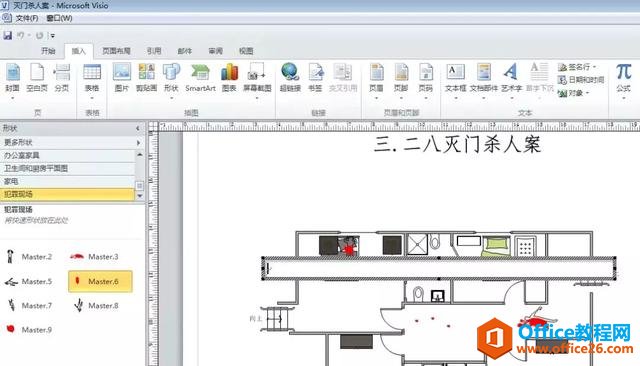Open the object (对象) dropdown
640x366 pixels.
(x=574, y=93)
